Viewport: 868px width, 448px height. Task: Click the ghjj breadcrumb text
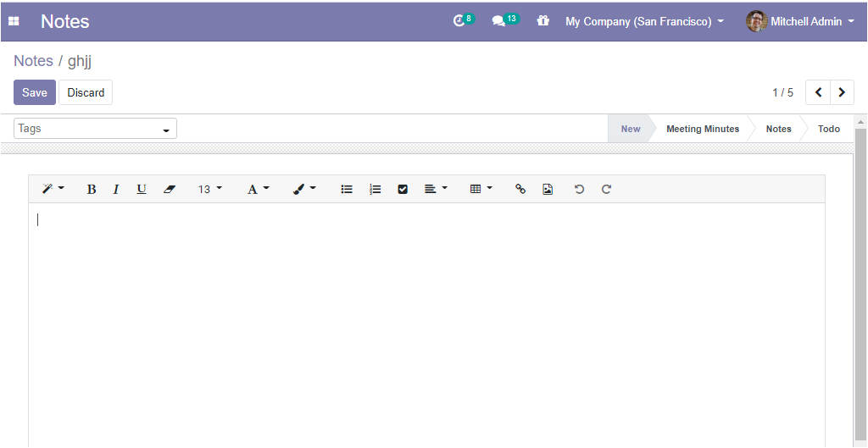[x=80, y=61]
